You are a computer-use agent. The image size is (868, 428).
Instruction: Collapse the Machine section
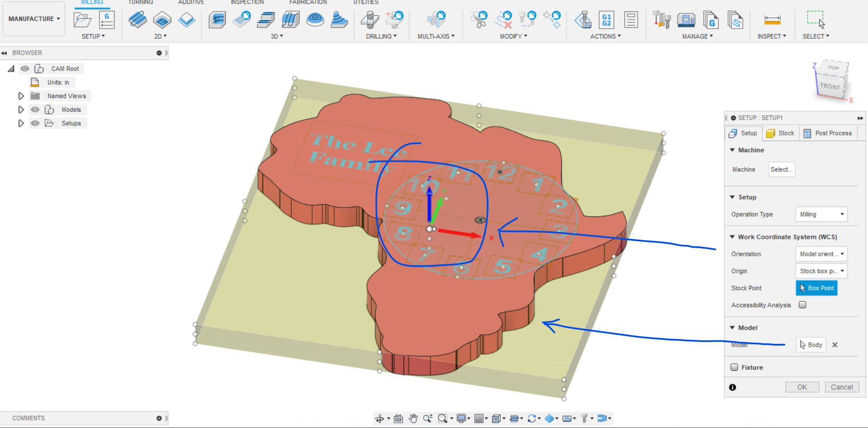pyautogui.click(x=732, y=150)
